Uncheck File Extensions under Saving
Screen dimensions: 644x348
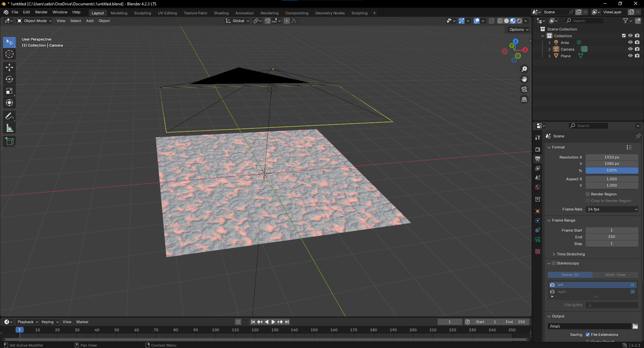[x=588, y=334]
